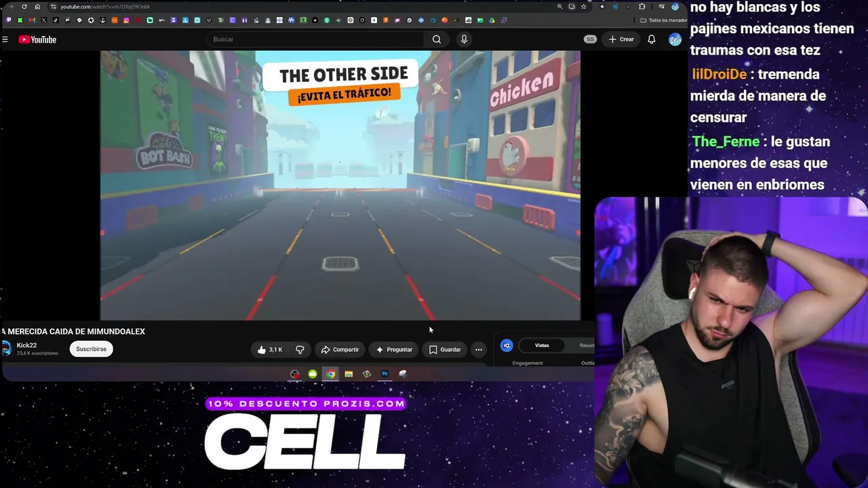Start voice search with the microphone
This screenshot has width=868, height=488.
(464, 39)
